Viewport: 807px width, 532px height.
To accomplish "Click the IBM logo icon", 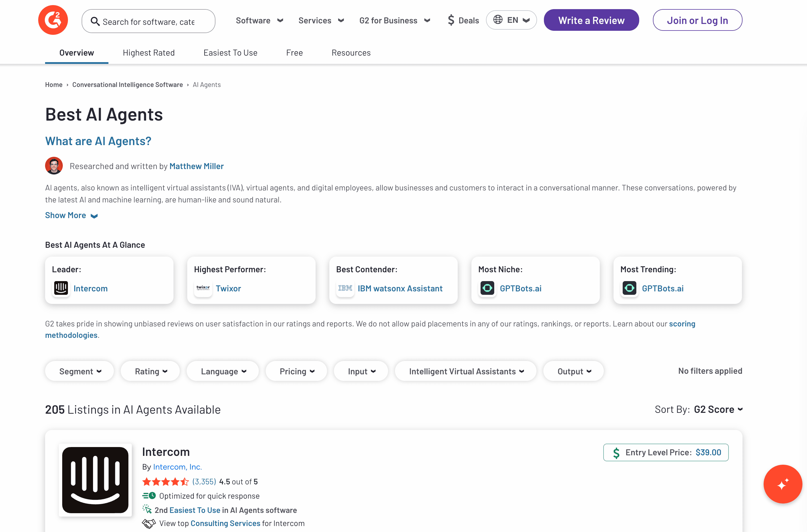I will (345, 288).
